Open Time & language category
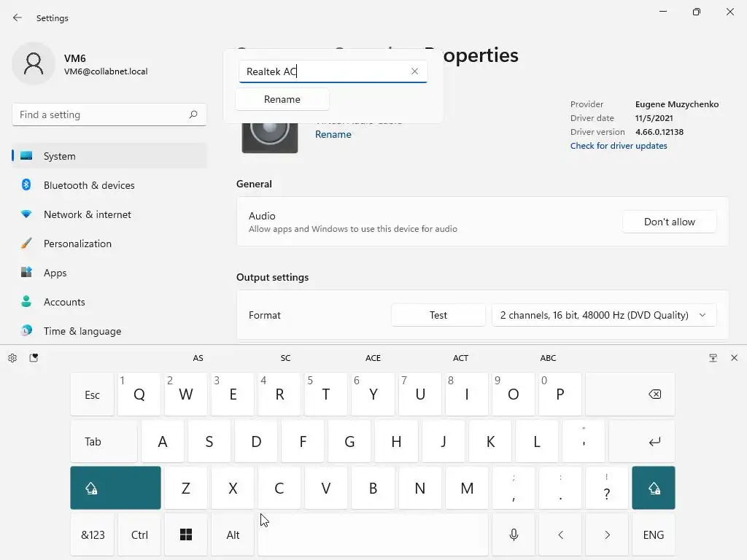 (x=109, y=331)
